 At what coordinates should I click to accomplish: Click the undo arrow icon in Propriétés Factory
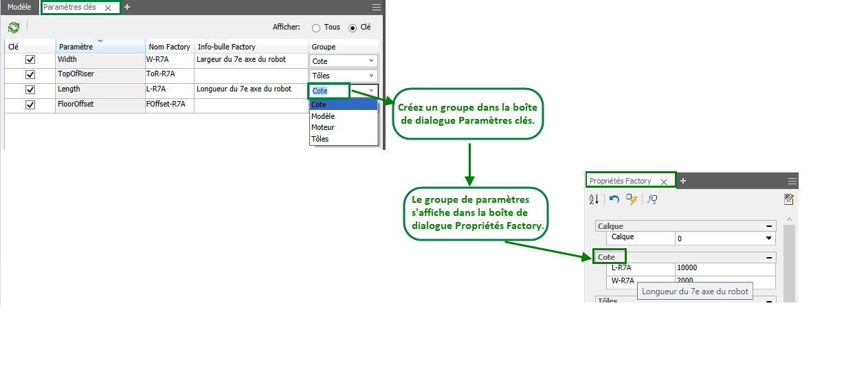[x=614, y=199]
